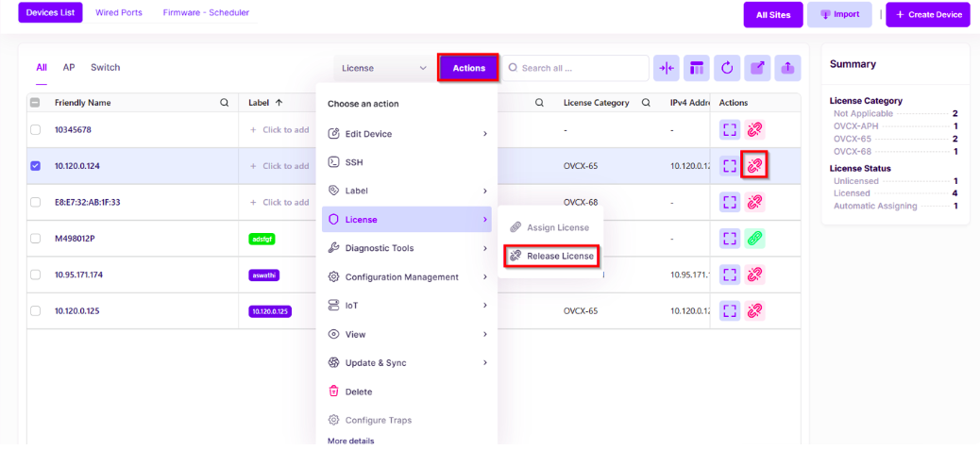The image size is (980, 450).
Task: Click license link icon for row 10.95.171.174
Action: click(x=755, y=275)
